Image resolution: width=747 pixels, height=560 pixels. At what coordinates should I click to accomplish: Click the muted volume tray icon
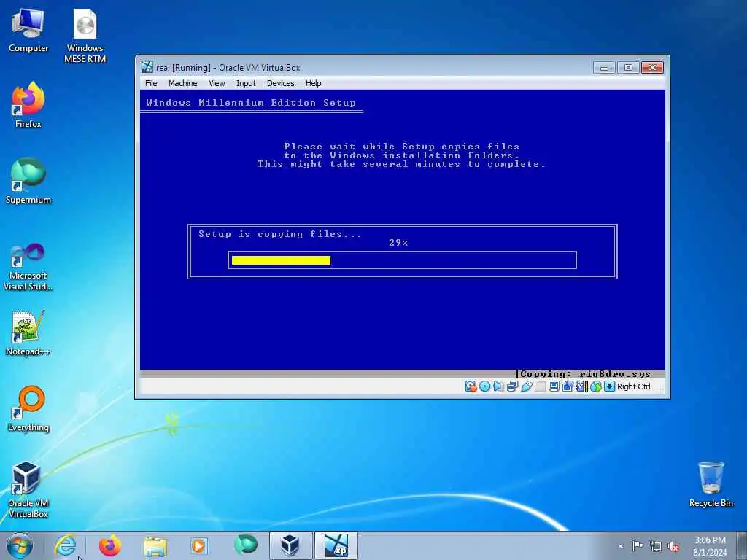[x=673, y=547]
